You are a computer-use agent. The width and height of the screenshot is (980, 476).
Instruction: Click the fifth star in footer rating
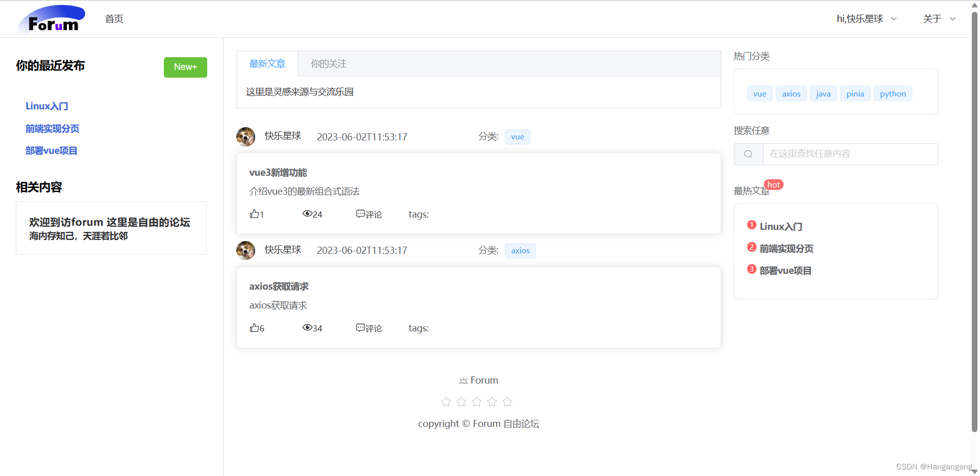pyautogui.click(x=507, y=402)
